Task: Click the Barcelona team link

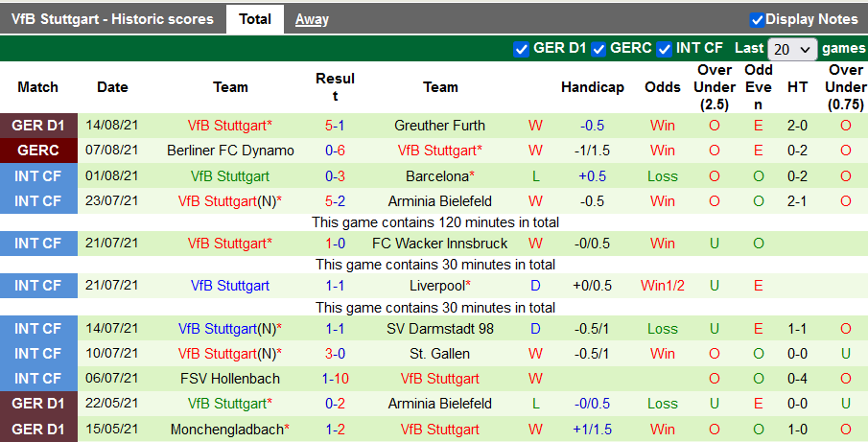Action: (439, 176)
